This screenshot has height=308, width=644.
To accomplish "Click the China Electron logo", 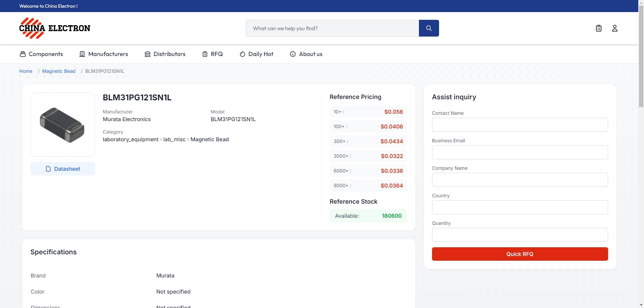I will click(x=55, y=28).
